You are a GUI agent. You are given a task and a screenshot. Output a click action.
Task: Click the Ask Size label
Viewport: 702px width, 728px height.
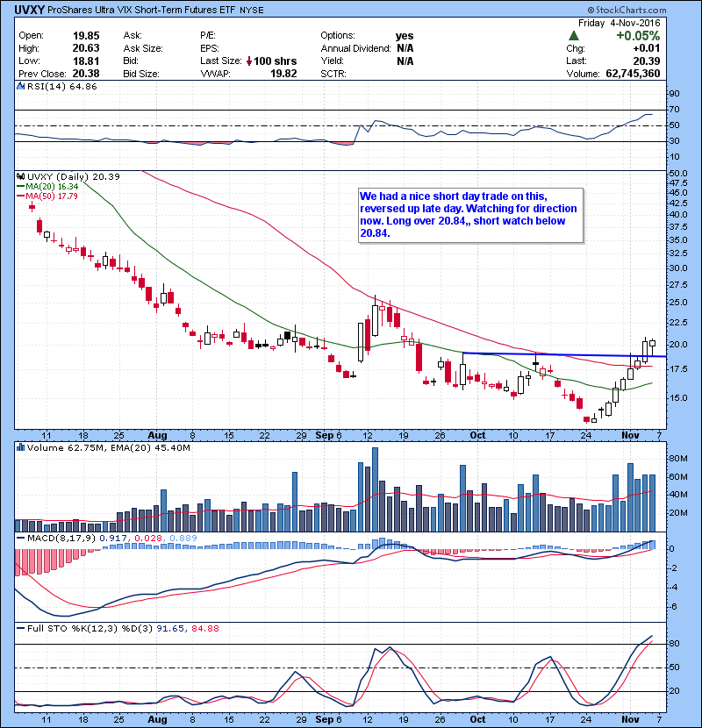pos(143,48)
